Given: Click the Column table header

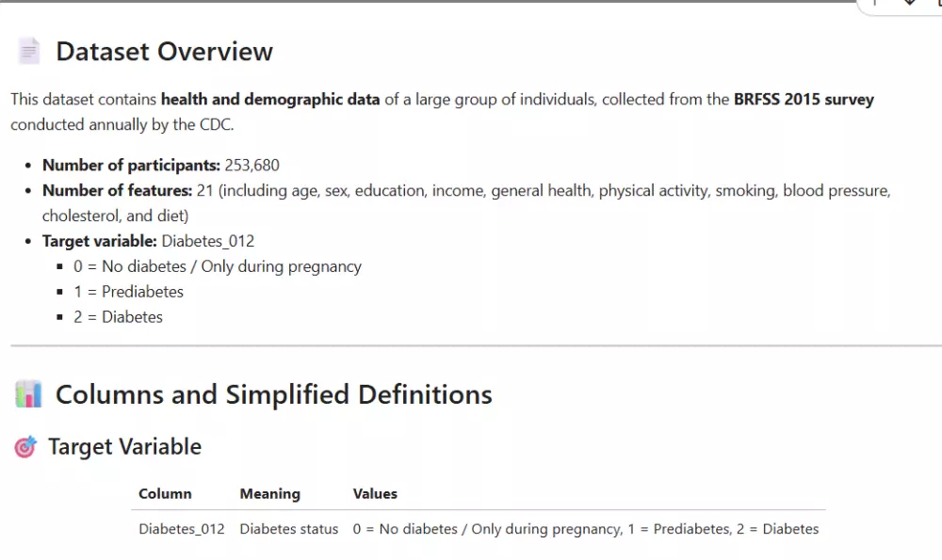Looking at the screenshot, I should [x=165, y=494].
